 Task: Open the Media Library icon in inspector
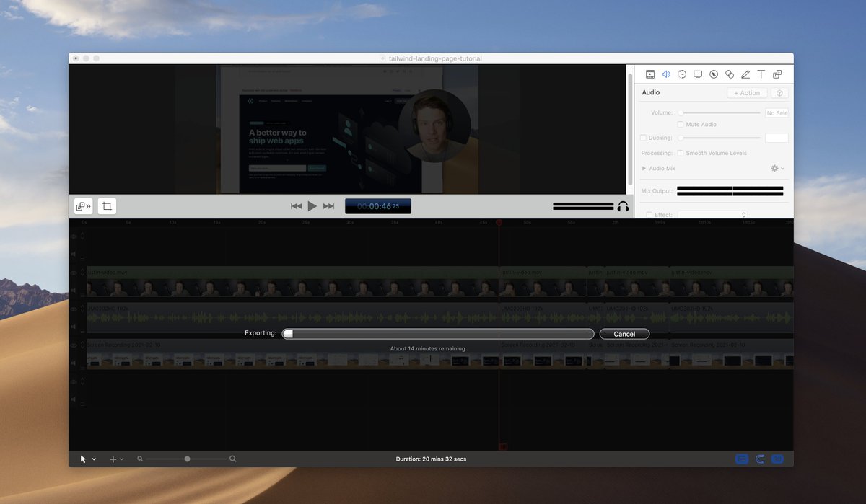(777, 74)
